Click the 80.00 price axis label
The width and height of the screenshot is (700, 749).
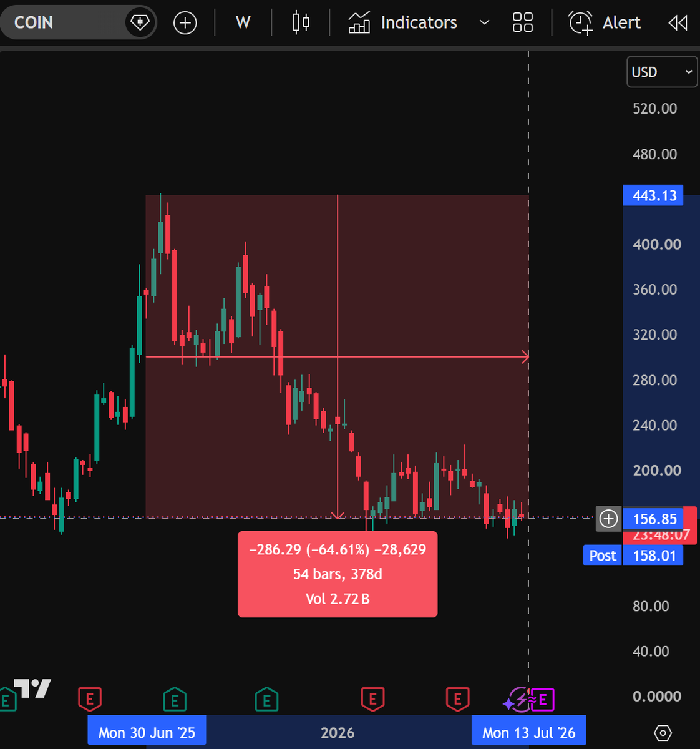[651, 606]
